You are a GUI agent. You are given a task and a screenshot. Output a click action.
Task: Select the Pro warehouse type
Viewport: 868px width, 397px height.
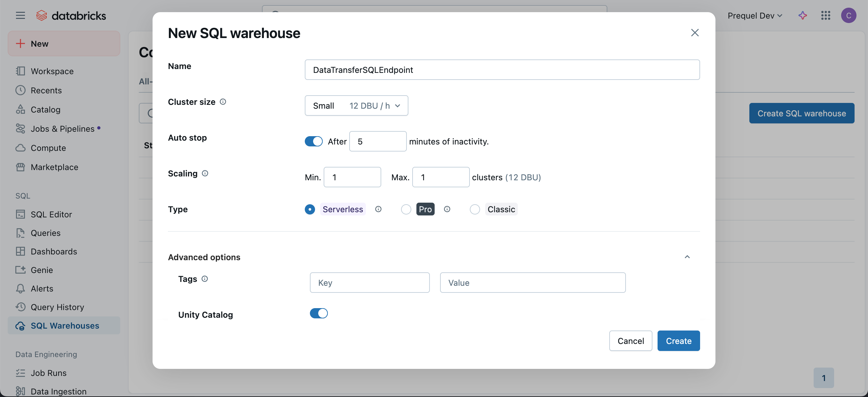click(x=406, y=209)
